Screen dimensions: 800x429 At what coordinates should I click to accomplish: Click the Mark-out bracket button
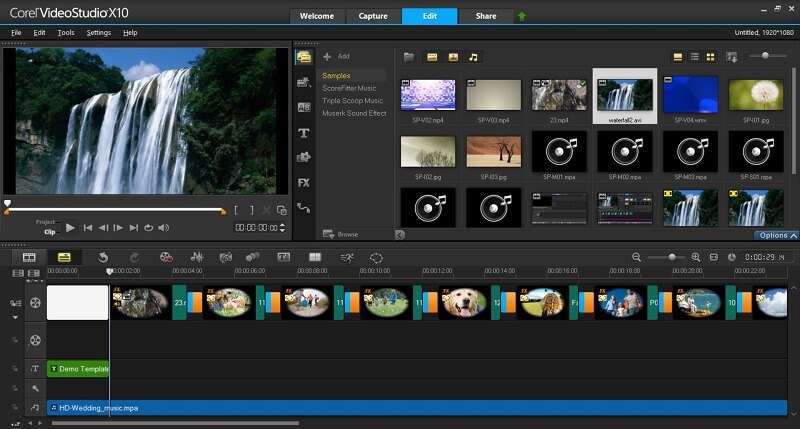coord(252,210)
